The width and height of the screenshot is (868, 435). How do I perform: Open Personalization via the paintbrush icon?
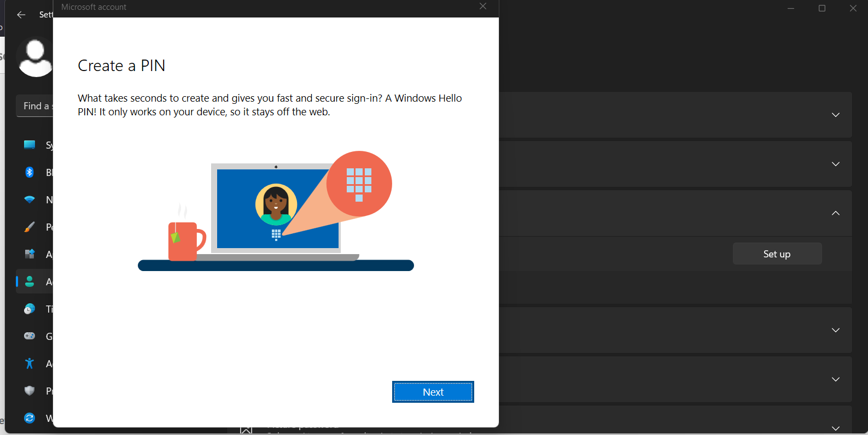point(30,227)
